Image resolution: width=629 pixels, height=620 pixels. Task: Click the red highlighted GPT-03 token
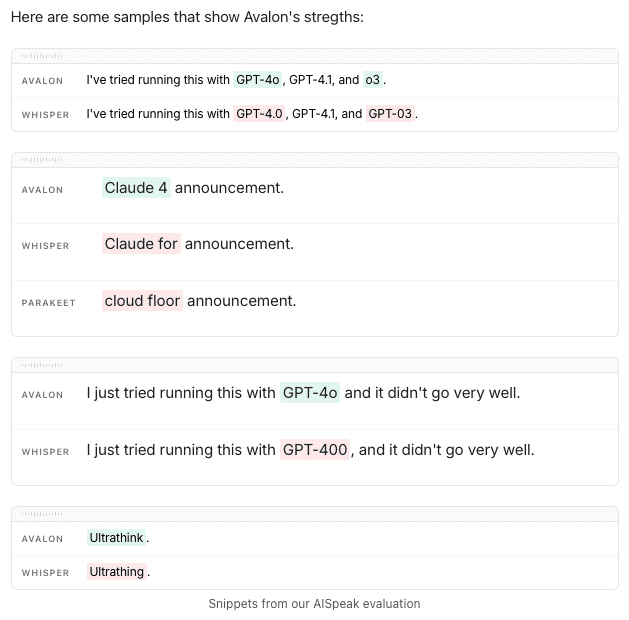390,114
